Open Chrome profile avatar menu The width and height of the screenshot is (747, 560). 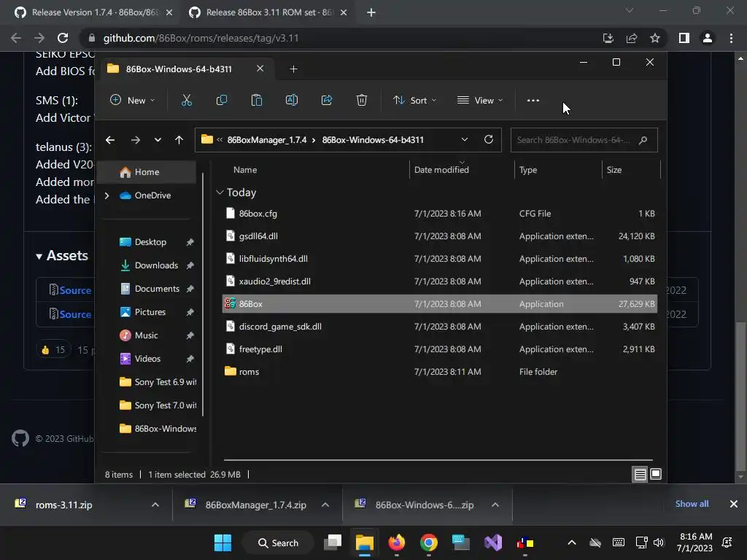(x=708, y=38)
